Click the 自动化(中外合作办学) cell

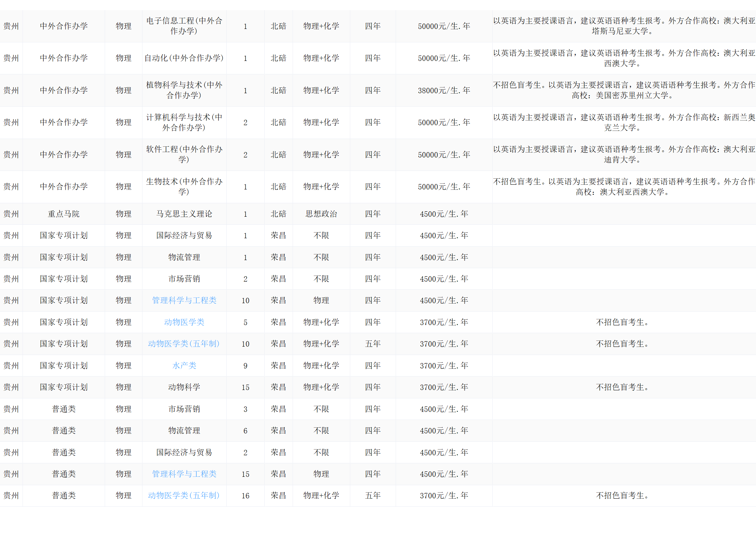[x=184, y=58]
